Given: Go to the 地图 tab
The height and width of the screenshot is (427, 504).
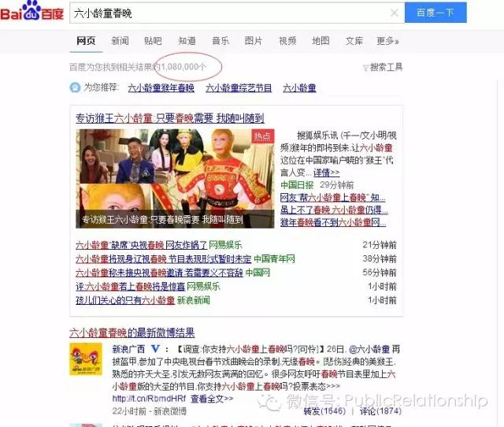Looking at the screenshot, I should click(x=321, y=41).
